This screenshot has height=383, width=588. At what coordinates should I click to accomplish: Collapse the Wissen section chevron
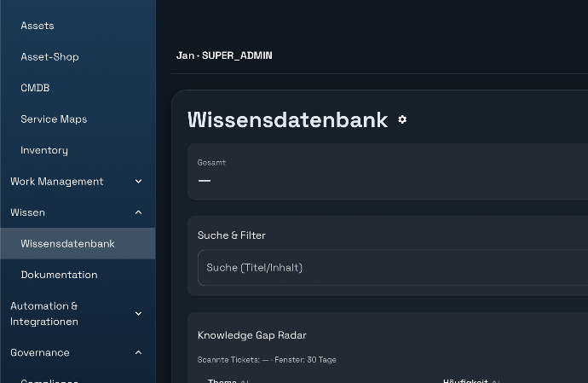pyautogui.click(x=138, y=212)
